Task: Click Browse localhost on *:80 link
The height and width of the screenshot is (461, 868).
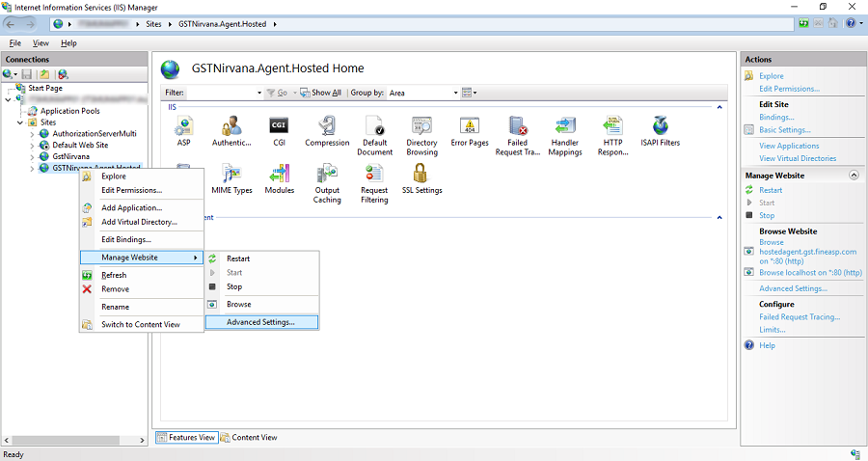Action: (810, 272)
